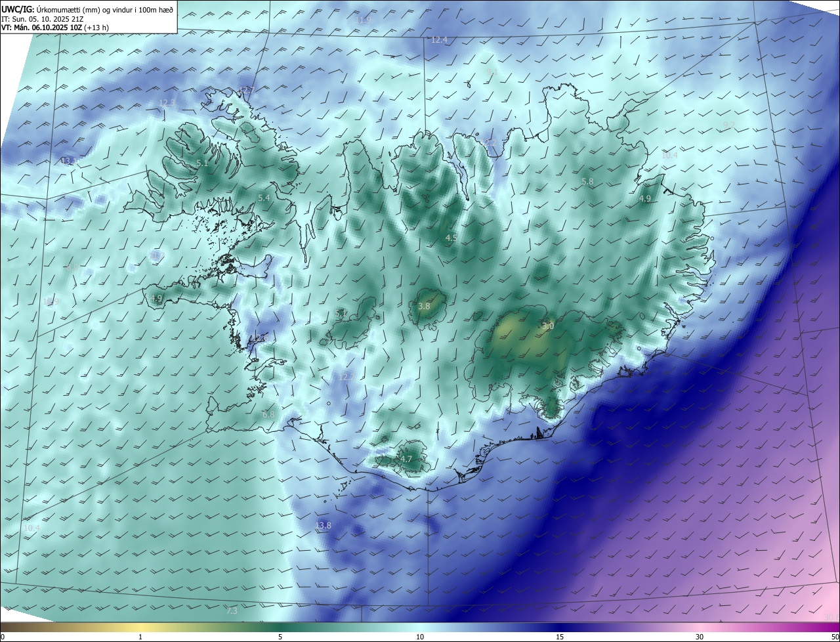This screenshot has width=840, height=642.
Task: Click the 3.0 value on Vatnajökull
Action: click(548, 326)
